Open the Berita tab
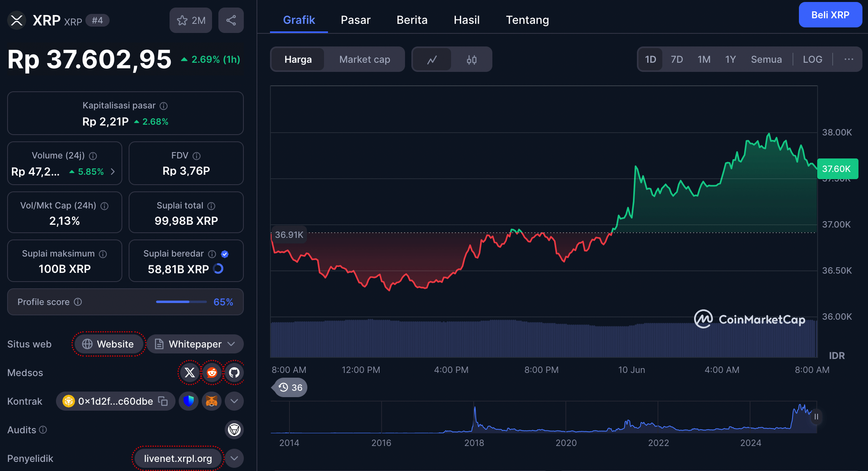 tap(412, 20)
